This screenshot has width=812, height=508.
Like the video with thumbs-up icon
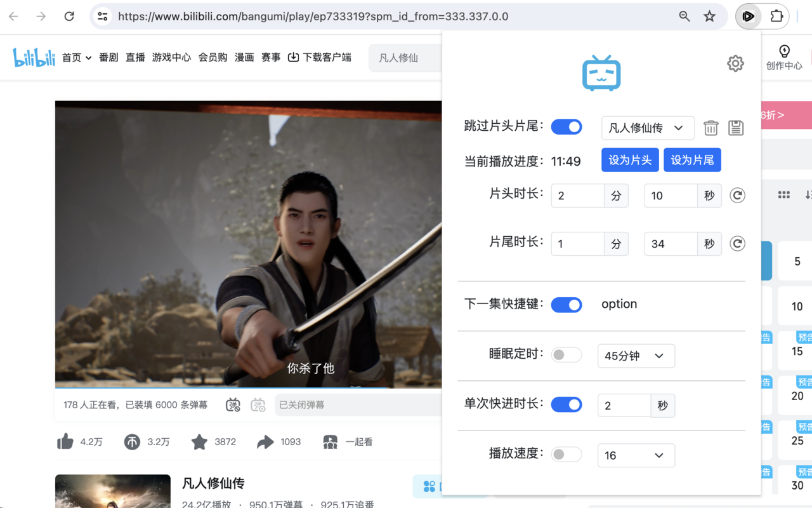tap(65, 442)
